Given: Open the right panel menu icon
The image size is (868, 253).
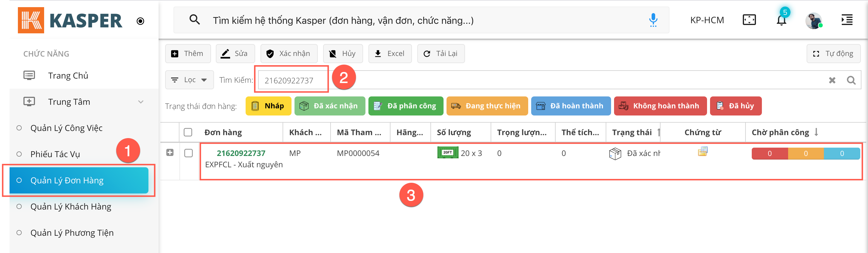Looking at the screenshot, I should [x=847, y=20].
